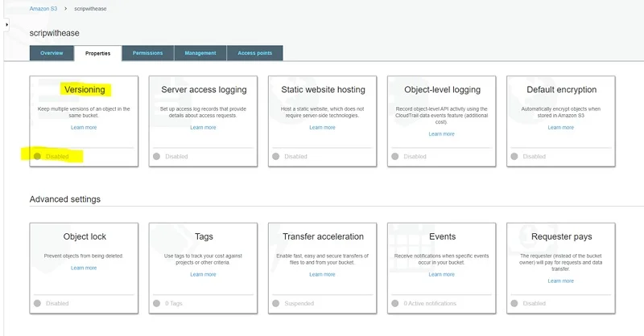Click Learn more under Versioning
Viewport: 644px width, 336px height.
(84, 128)
